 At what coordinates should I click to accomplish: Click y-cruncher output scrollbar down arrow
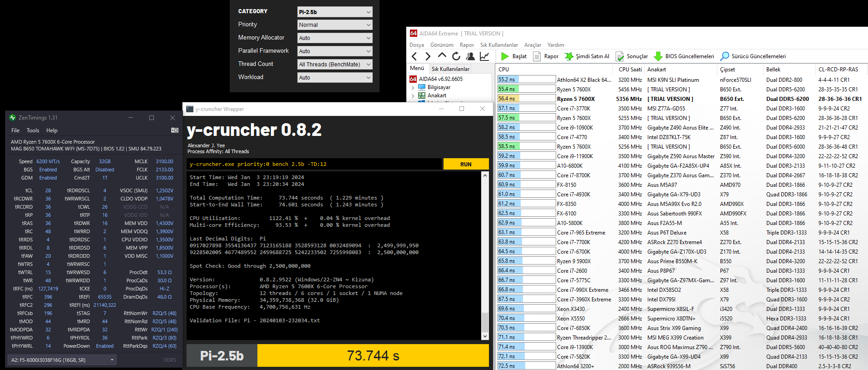(x=485, y=336)
